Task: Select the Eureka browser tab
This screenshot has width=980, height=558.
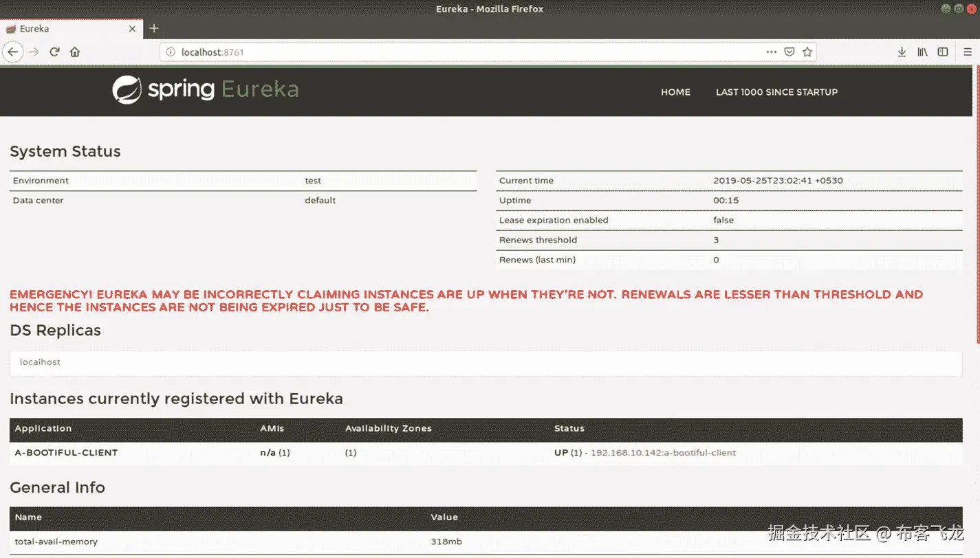Action: [x=72, y=29]
